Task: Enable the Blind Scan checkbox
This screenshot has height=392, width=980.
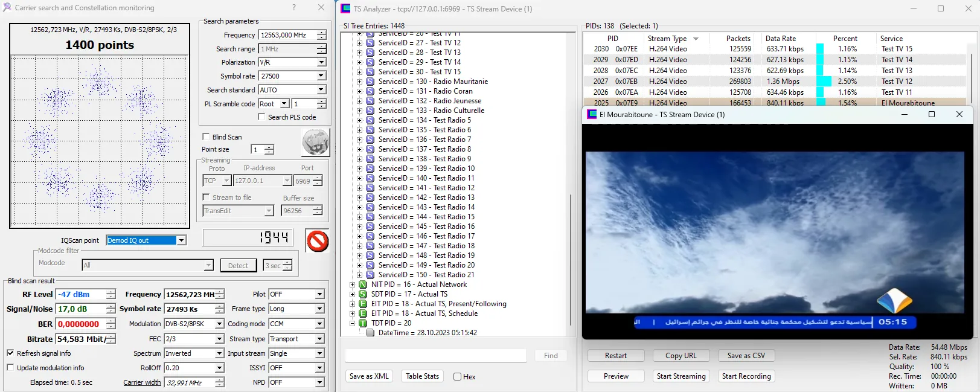Action: tap(206, 137)
